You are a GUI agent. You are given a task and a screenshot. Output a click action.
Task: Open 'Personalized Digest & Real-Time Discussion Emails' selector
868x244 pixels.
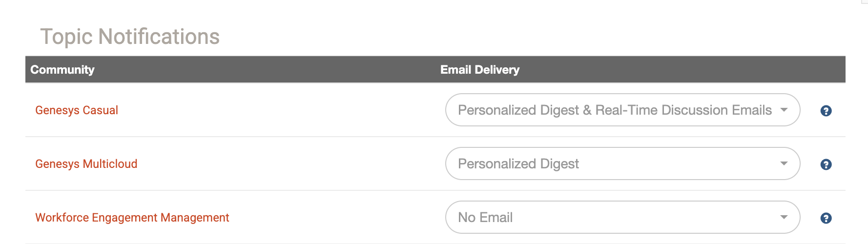point(622,110)
